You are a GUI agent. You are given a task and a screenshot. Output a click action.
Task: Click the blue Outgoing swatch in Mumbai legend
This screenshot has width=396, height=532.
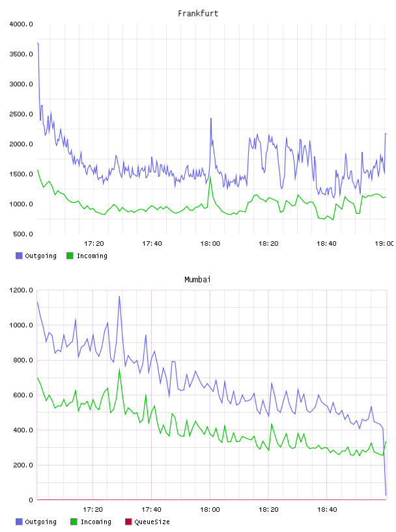(19, 522)
